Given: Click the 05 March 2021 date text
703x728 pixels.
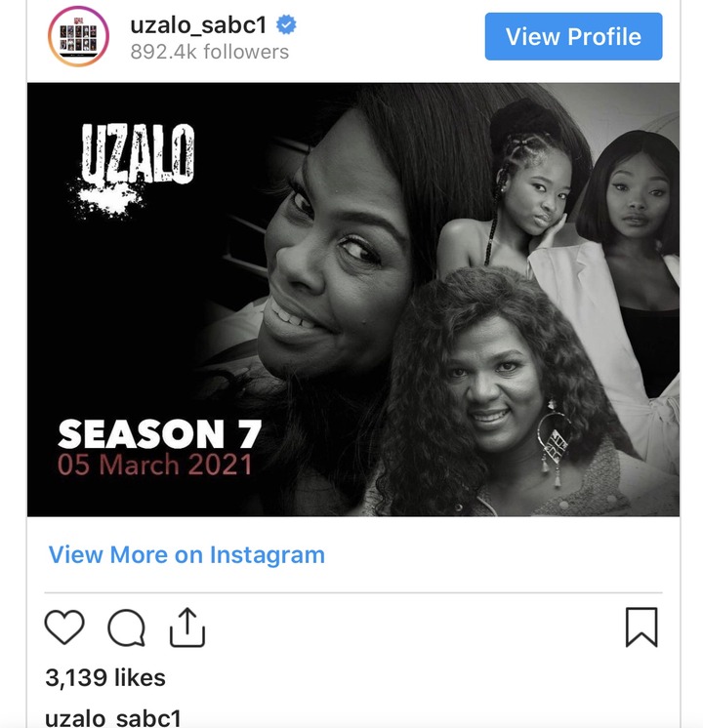Looking at the screenshot, I should 154,465.
